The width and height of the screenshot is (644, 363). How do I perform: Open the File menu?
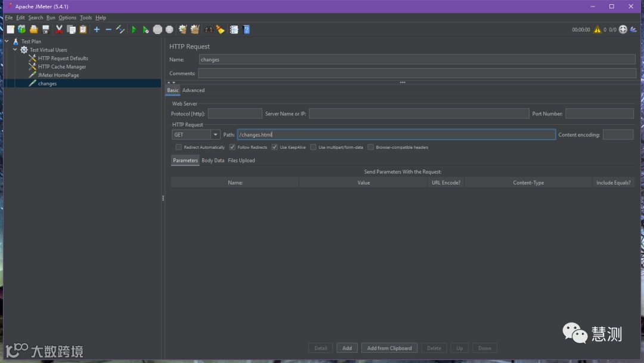(8, 18)
